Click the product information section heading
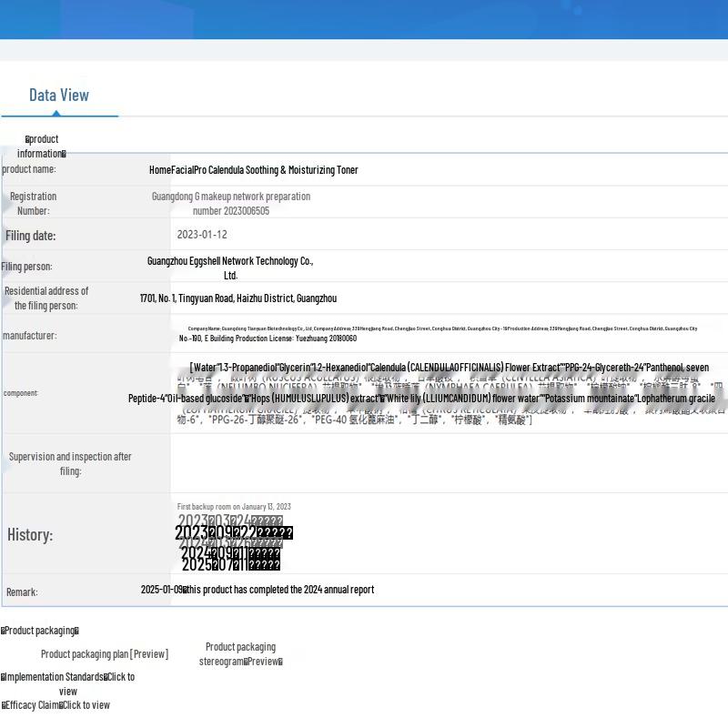The width and height of the screenshot is (728, 728). pyautogui.click(x=42, y=147)
